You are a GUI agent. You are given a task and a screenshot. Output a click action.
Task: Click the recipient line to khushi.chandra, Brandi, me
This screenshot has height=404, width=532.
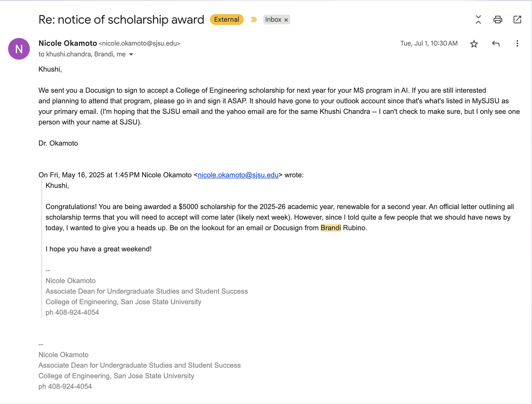pos(82,54)
